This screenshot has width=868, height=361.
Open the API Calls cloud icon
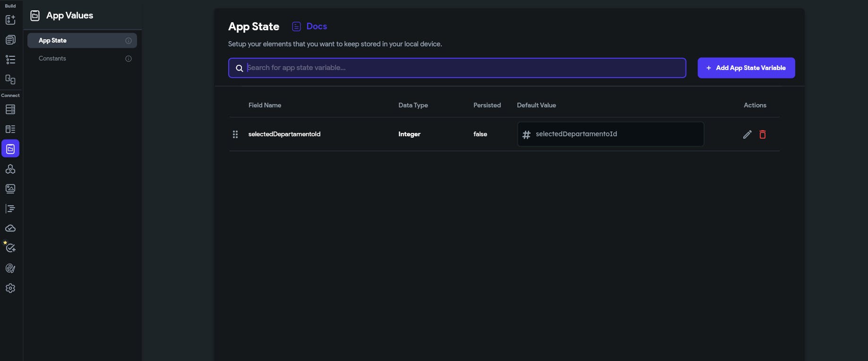[x=10, y=229]
